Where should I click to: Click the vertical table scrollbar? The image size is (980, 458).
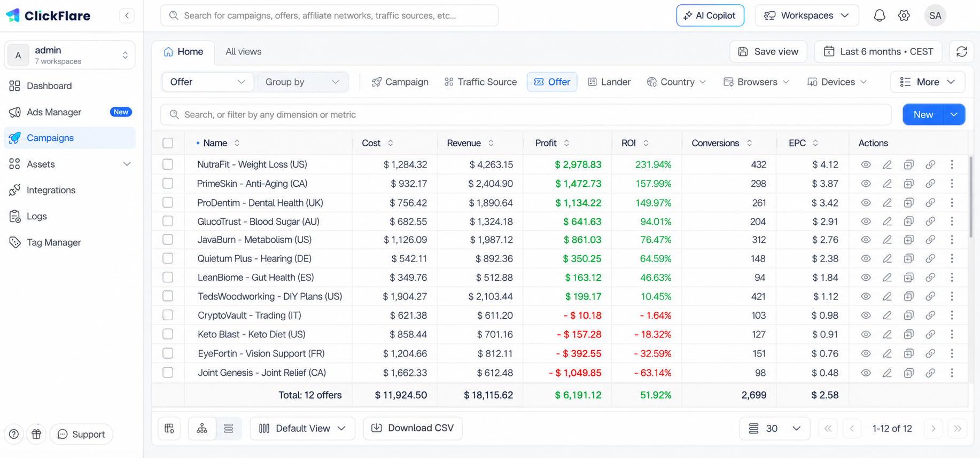point(971,198)
